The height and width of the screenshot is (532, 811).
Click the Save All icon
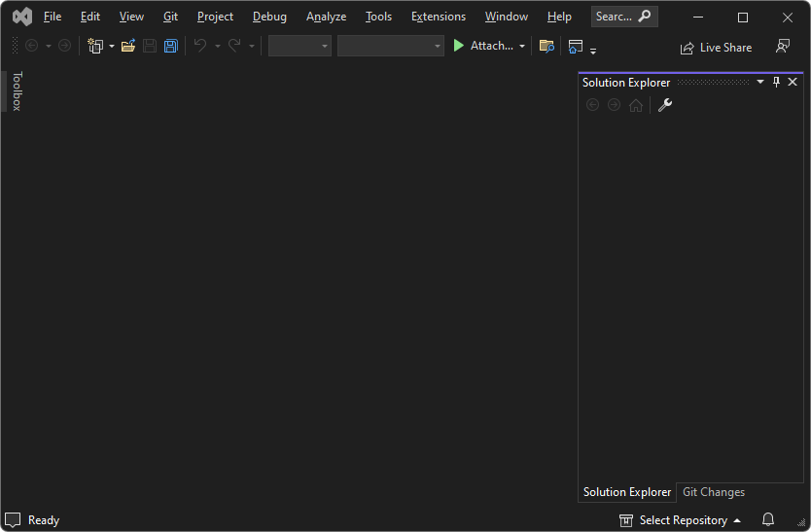[171, 46]
